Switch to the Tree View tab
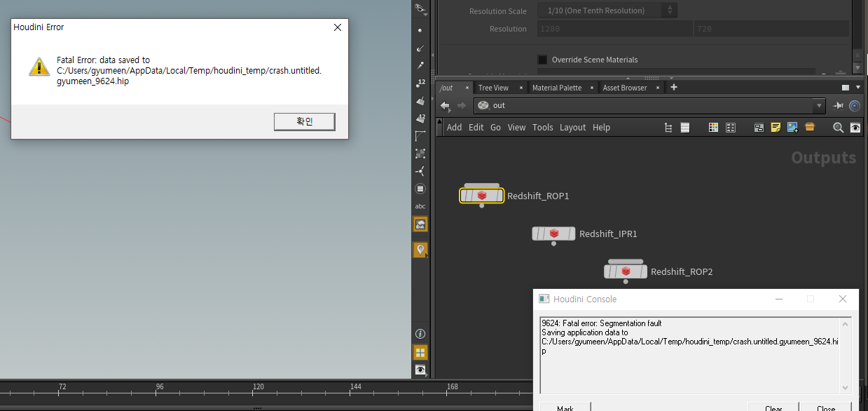The image size is (868, 411). pyautogui.click(x=493, y=88)
